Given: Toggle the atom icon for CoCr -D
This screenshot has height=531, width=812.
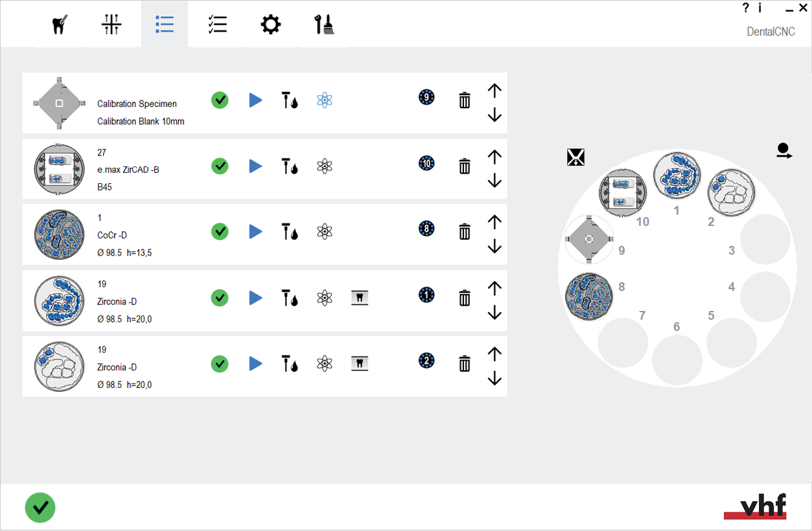Looking at the screenshot, I should (325, 231).
